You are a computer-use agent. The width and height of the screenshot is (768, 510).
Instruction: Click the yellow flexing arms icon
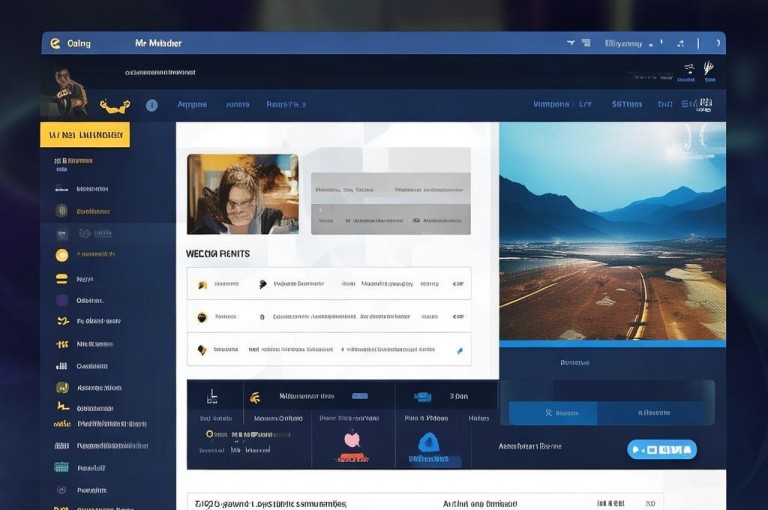point(115,106)
